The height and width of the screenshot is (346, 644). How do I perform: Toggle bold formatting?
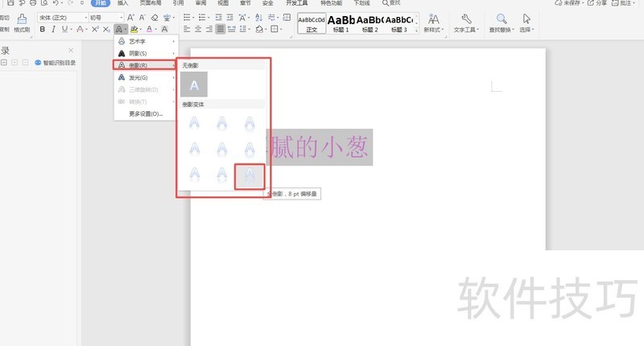point(43,29)
